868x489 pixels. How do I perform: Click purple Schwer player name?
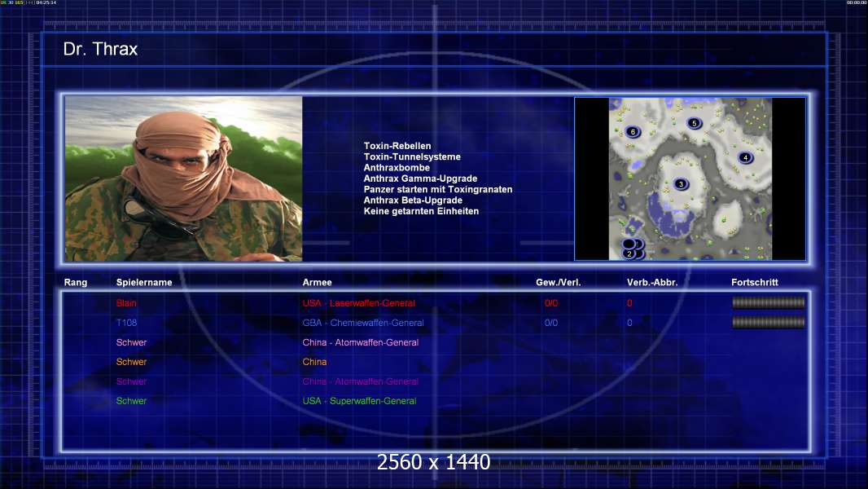coord(131,381)
